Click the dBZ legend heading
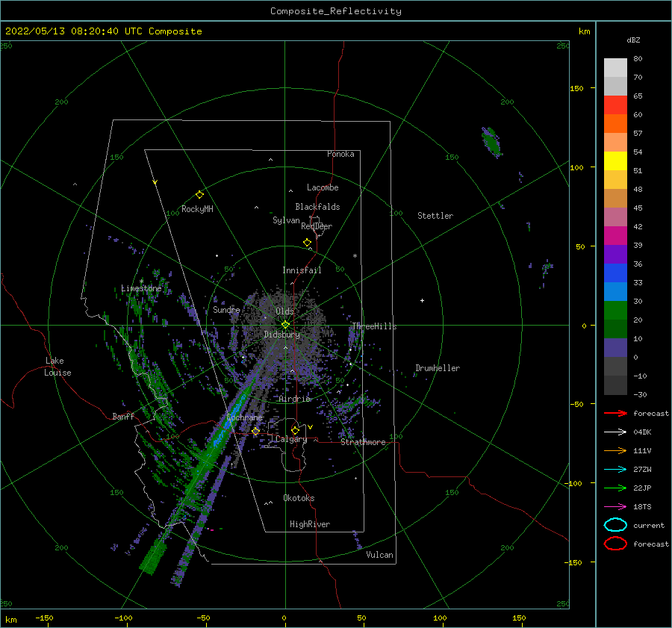 point(633,40)
